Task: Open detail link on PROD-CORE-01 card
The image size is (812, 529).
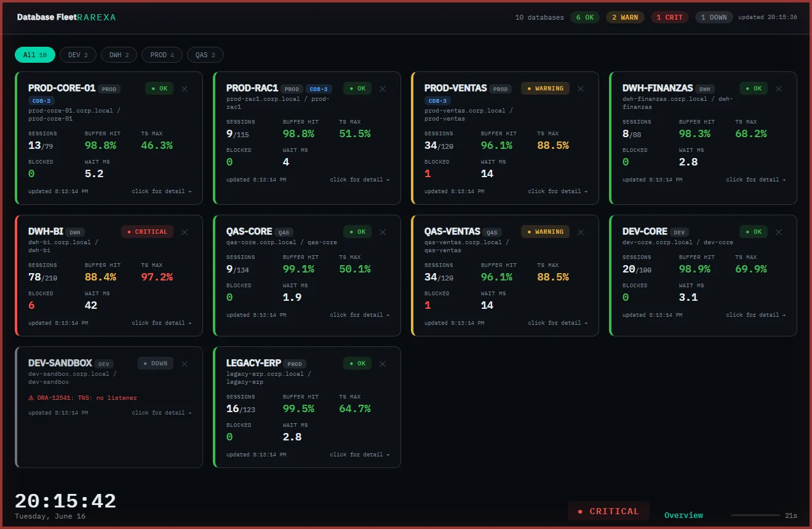Action: click(162, 191)
